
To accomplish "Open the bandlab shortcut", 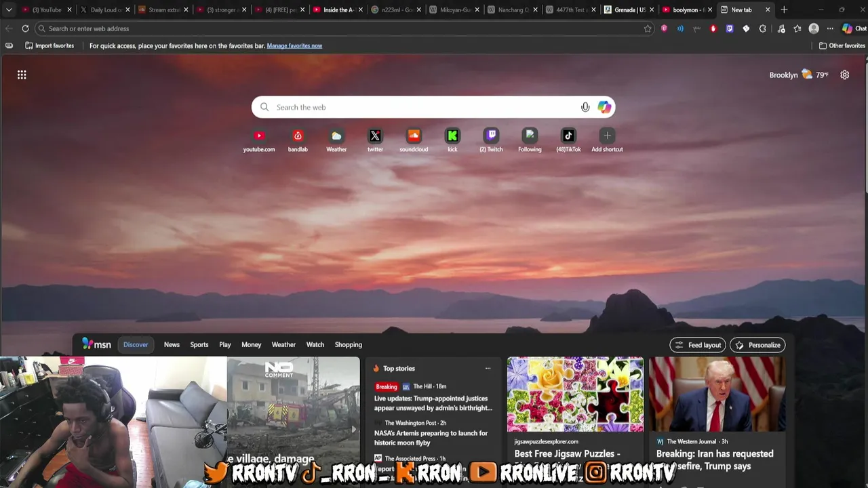I will 298,140.
